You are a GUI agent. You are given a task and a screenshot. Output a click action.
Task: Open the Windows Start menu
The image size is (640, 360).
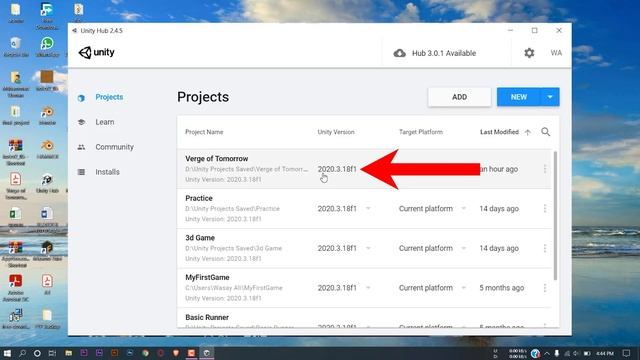[7, 353]
